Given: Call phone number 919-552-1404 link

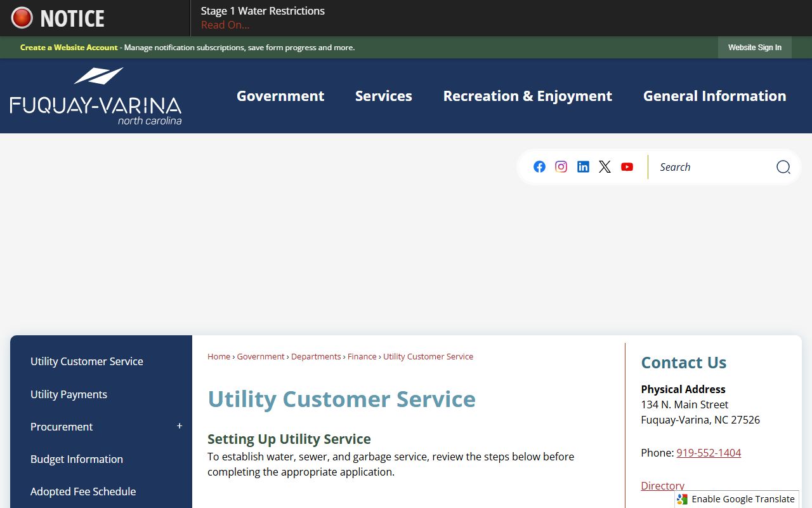Looking at the screenshot, I should coord(709,453).
